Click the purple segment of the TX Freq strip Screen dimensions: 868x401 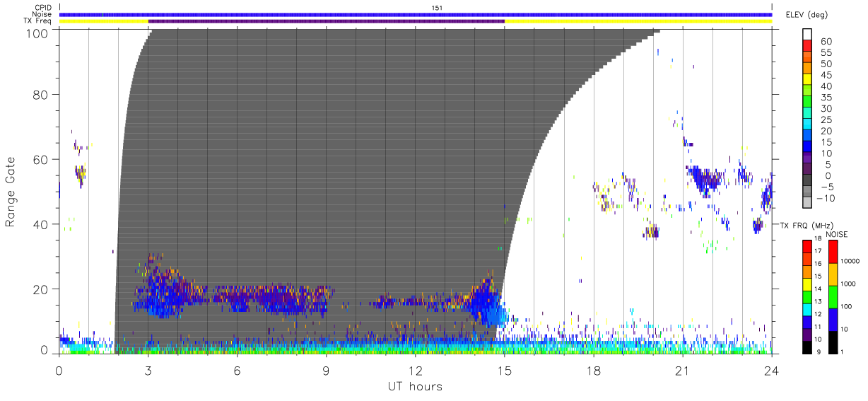[x=327, y=21]
